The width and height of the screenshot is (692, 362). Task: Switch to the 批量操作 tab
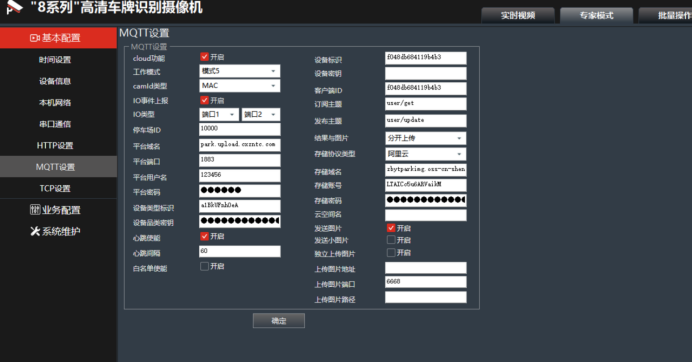(x=666, y=15)
